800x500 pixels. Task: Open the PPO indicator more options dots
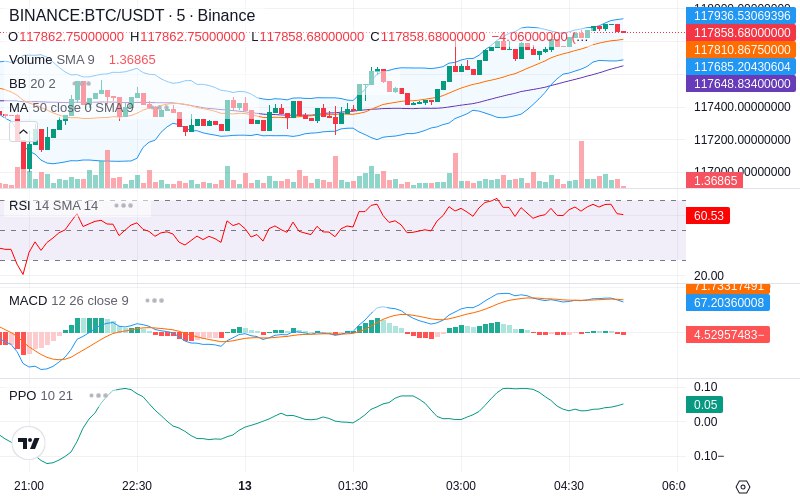(98, 395)
